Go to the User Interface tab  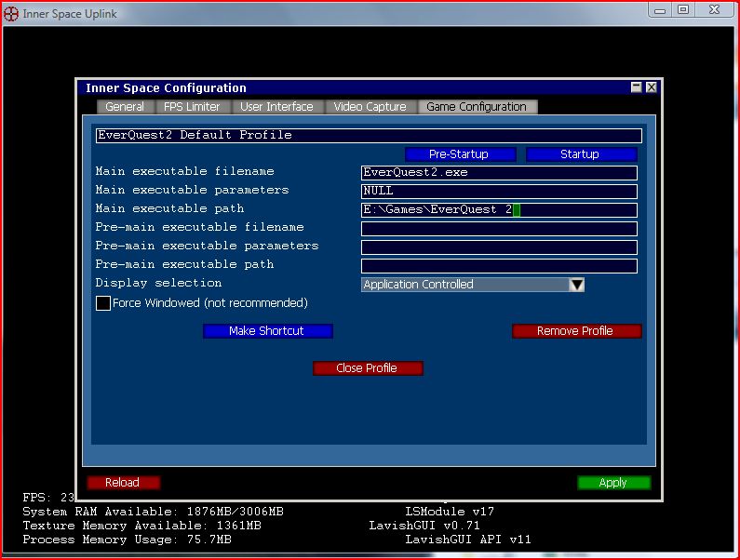click(x=276, y=107)
